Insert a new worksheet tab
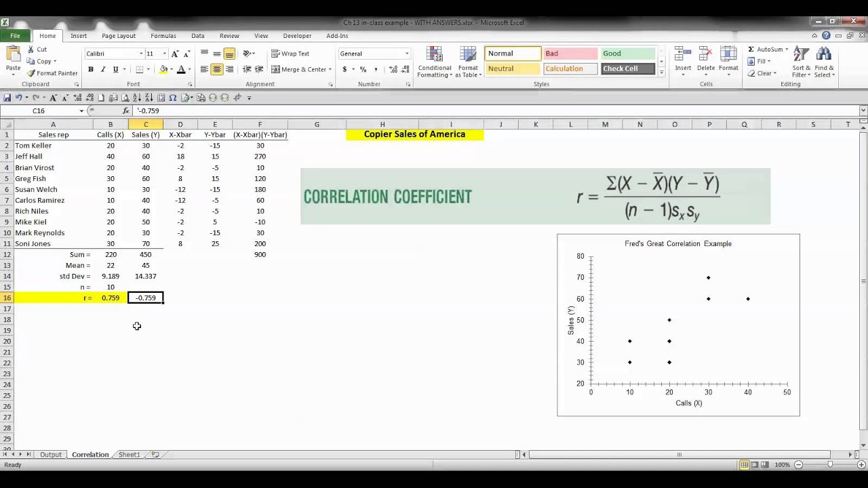The height and width of the screenshot is (488, 868). pos(155,455)
